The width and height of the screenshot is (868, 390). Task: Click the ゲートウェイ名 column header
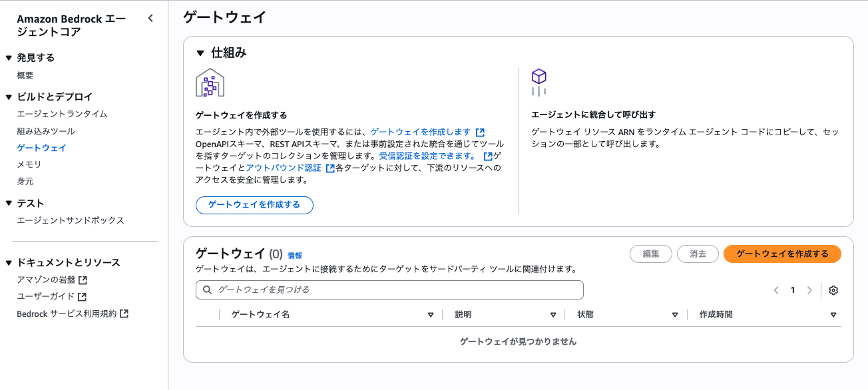[260, 315]
